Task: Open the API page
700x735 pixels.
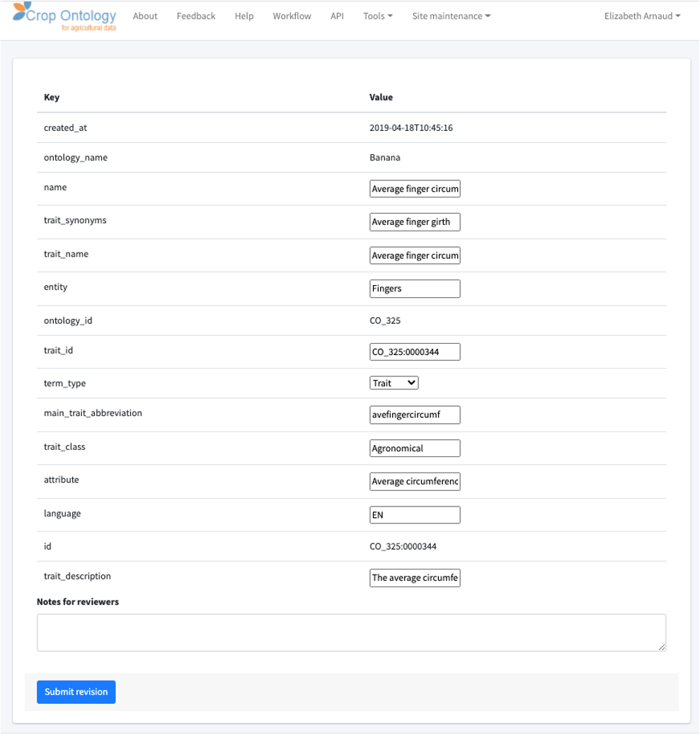Action: [337, 16]
